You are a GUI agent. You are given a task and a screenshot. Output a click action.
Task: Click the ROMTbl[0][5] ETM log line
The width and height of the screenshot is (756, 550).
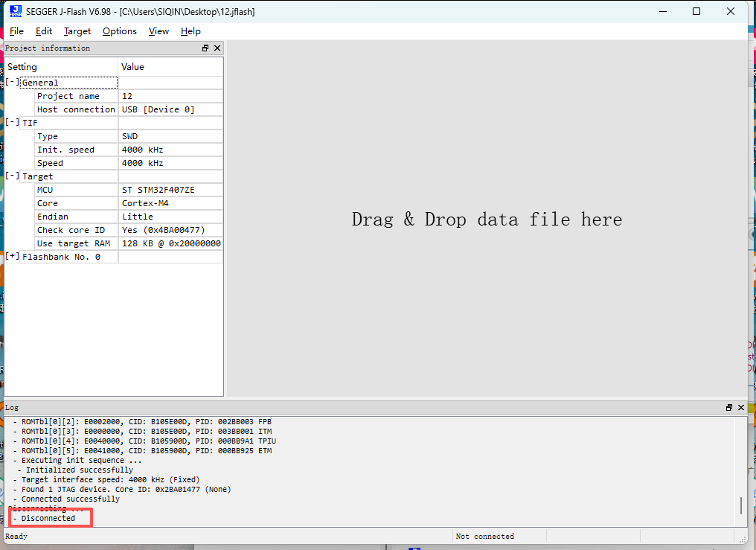pos(143,451)
